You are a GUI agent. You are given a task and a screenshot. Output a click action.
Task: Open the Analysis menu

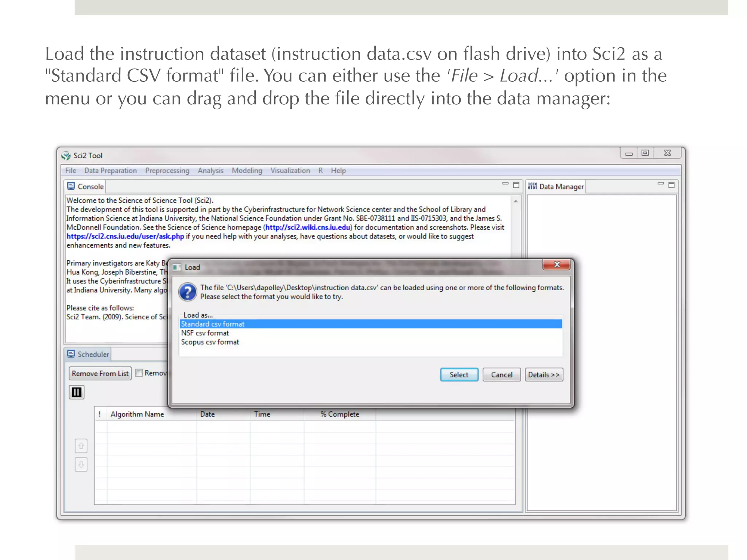[210, 171]
